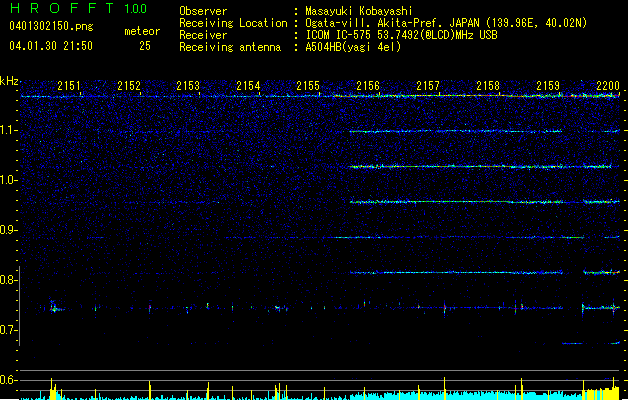Image resolution: width=629 pixels, height=400 pixels.
Task: Click the 2157 time marker
Action: click(428, 85)
